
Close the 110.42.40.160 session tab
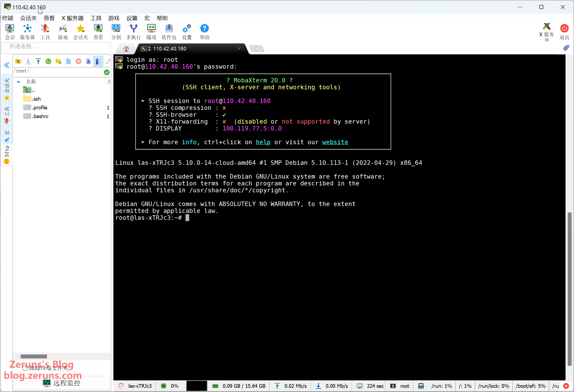click(x=239, y=49)
